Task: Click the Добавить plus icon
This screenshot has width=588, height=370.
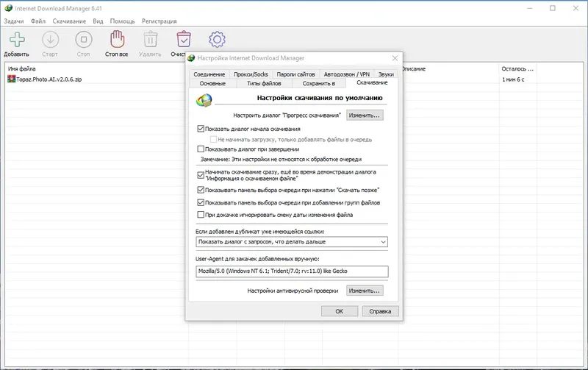Action: [x=17, y=40]
